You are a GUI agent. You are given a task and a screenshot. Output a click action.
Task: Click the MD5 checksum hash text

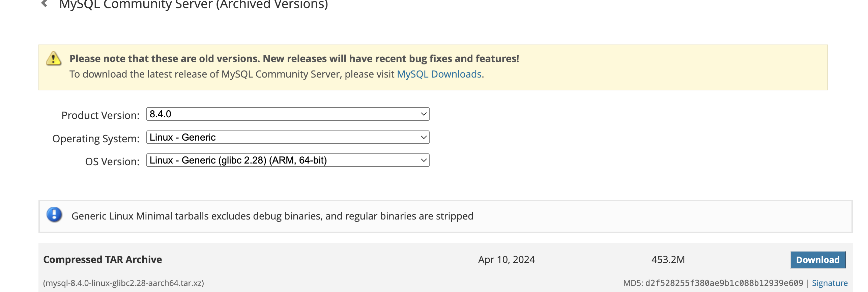click(724, 283)
